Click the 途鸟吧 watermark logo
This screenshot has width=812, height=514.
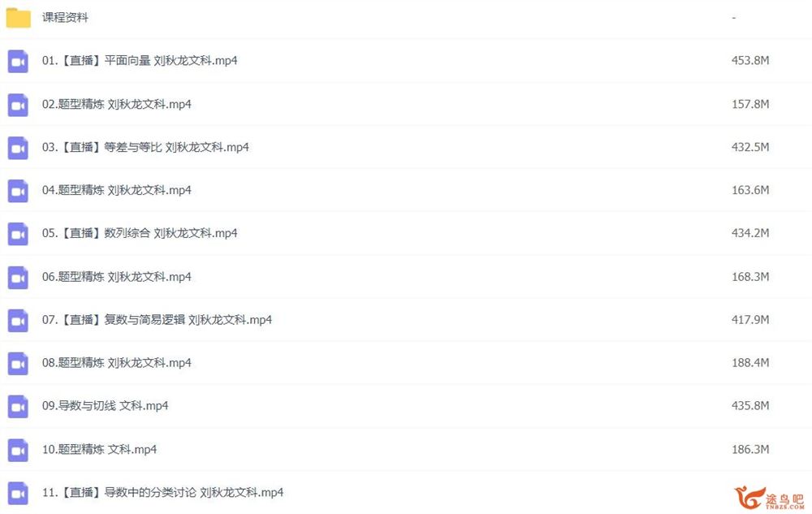(x=770, y=498)
